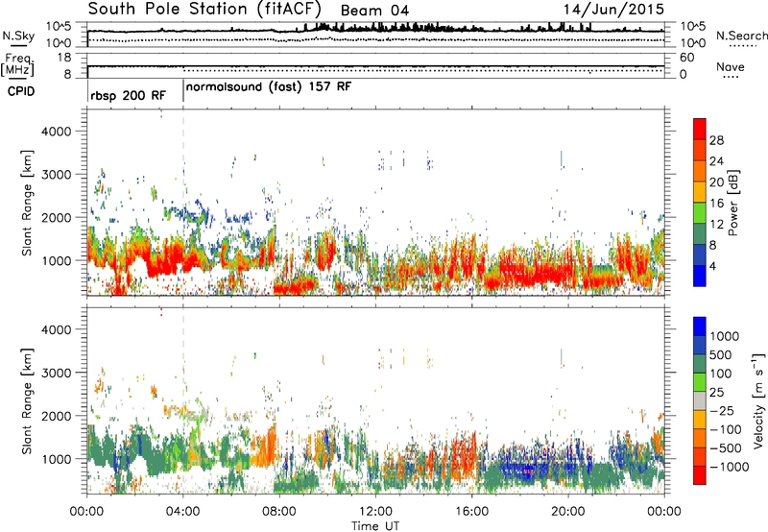Click the "Velocity [m s⁻¹]" colorbar title
This screenshot has height=532, width=768.
pyautogui.click(x=758, y=400)
